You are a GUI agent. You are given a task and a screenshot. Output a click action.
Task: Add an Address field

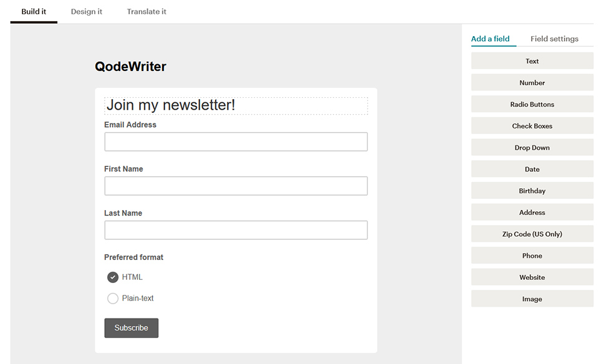tap(532, 212)
